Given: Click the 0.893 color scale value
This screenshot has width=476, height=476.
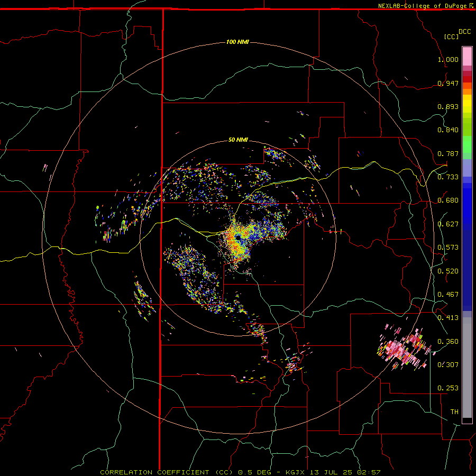Looking at the screenshot, I should pyautogui.click(x=448, y=106).
